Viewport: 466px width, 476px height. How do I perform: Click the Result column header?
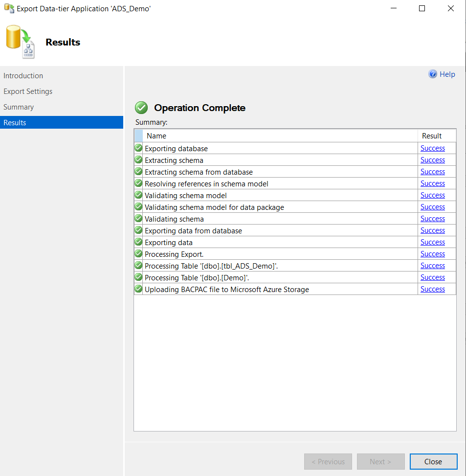pyautogui.click(x=437, y=136)
